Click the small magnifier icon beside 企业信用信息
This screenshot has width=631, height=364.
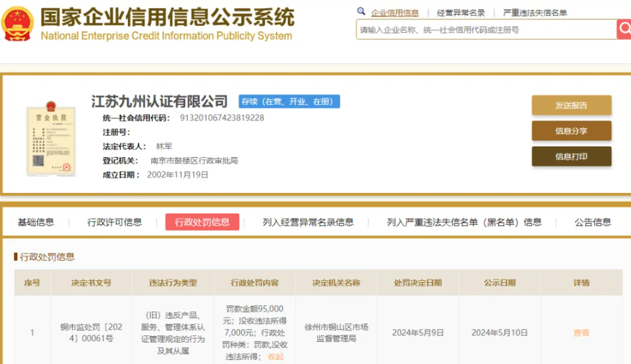click(x=361, y=12)
